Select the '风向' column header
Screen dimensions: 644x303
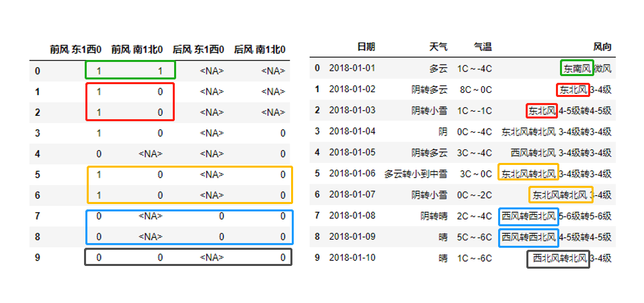[602, 47]
